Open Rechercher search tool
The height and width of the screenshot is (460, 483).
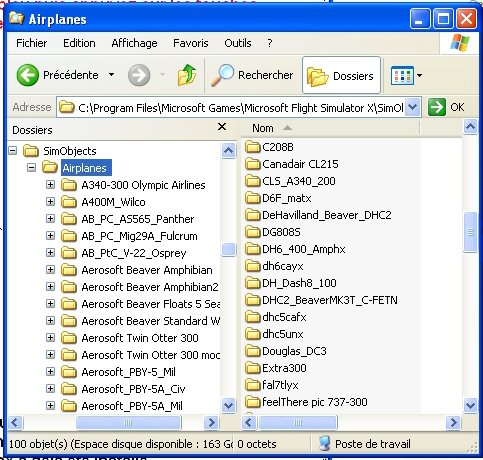click(x=252, y=75)
